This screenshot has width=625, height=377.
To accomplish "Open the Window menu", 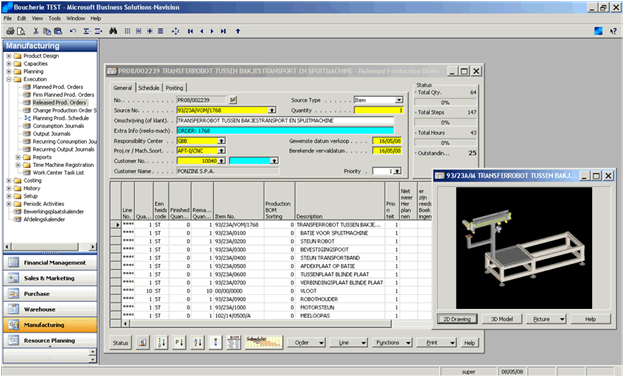I will [75, 18].
